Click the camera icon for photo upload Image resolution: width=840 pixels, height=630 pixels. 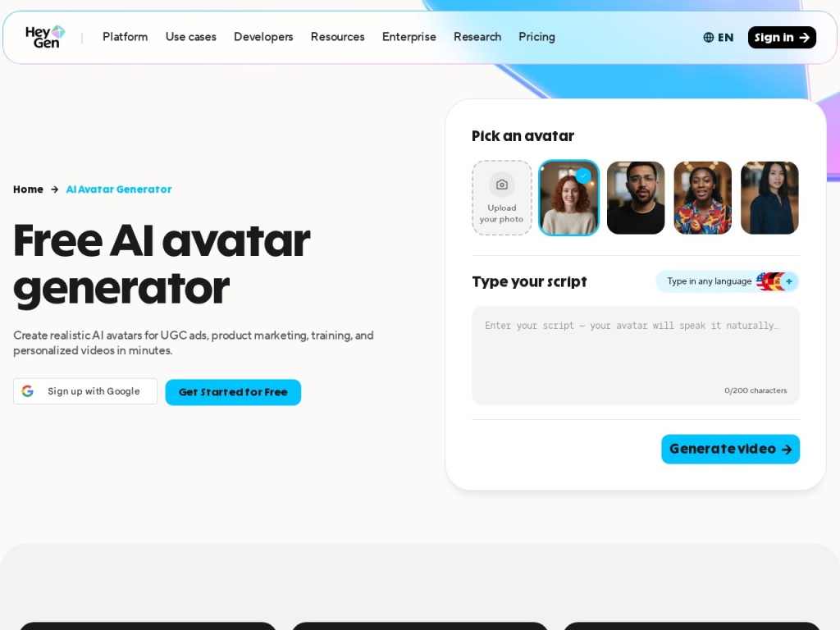pos(502,185)
